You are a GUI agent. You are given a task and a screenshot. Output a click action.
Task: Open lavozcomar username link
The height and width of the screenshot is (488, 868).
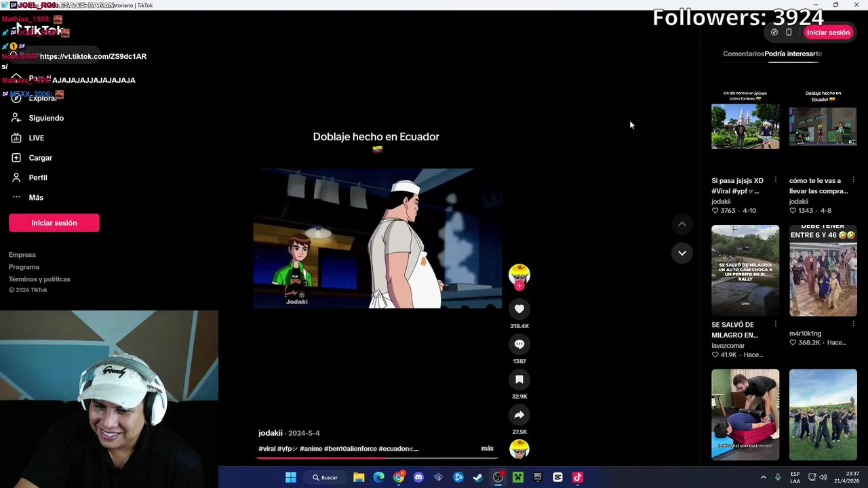pos(728,346)
